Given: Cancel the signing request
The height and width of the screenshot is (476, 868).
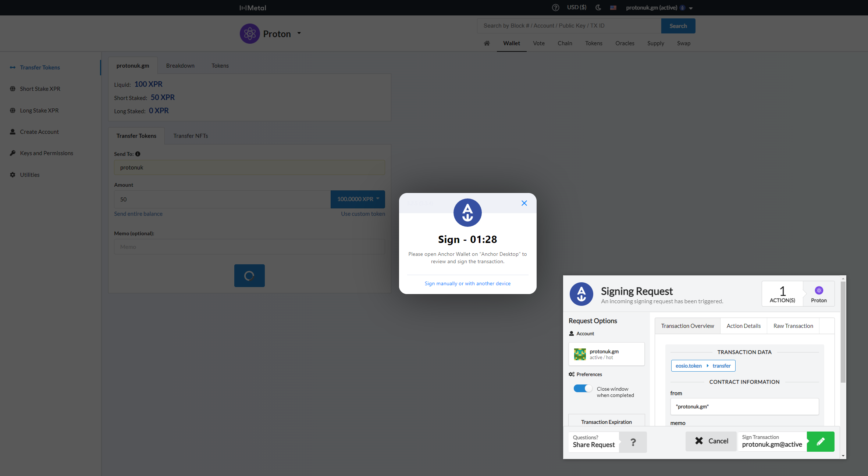Looking at the screenshot, I should 711,441.
